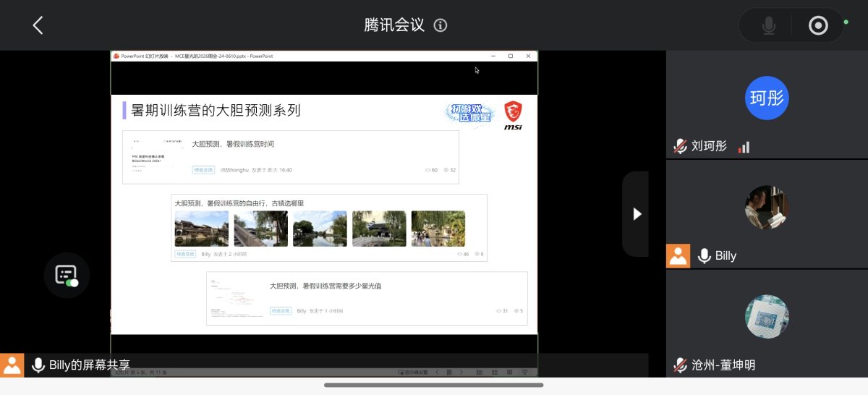The width and height of the screenshot is (868, 395).
Task: Toggle the captions chat floating button
Action: 67,275
